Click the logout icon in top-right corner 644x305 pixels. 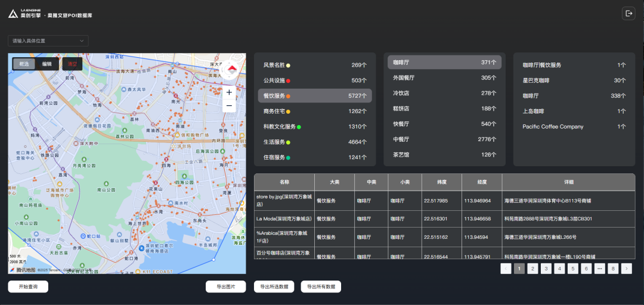click(x=628, y=13)
